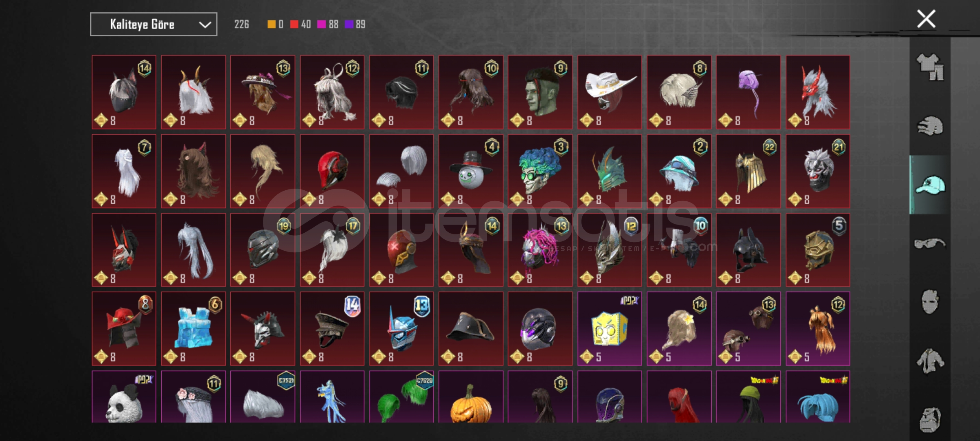The width and height of the screenshot is (980, 441).
Task: Select the jack-o-lantern pumpkin head item
Action: [x=471, y=396]
